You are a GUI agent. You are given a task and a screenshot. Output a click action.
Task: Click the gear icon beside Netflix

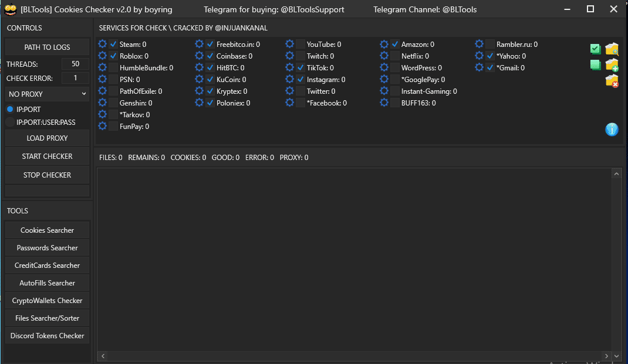tap(384, 56)
